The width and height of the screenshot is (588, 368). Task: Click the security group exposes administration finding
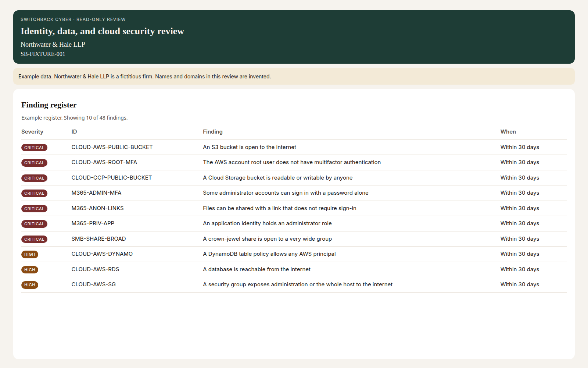tap(298, 284)
